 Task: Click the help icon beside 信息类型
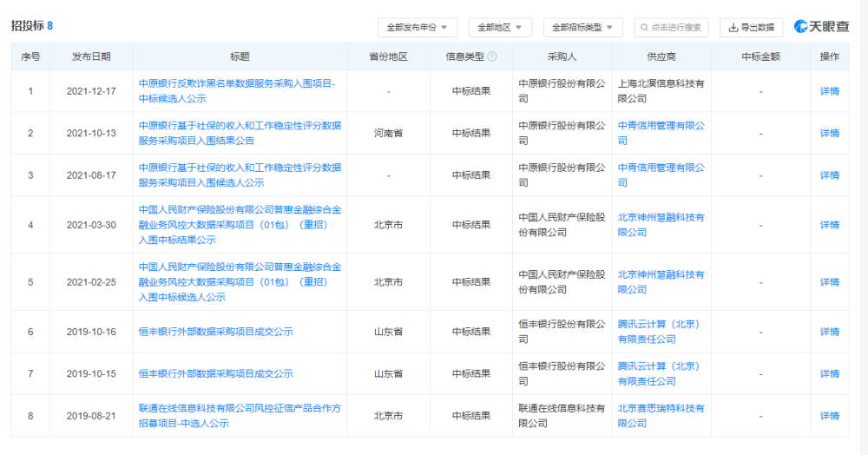(491, 56)
